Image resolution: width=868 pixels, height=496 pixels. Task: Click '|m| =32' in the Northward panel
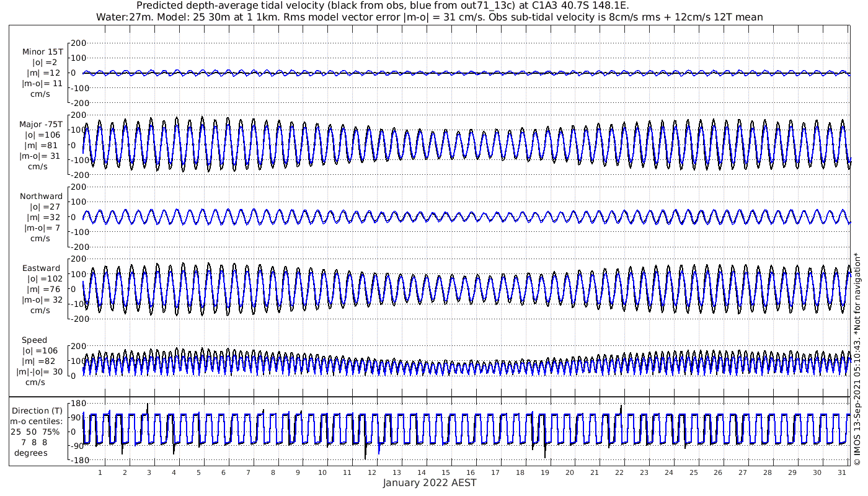point(44,217)
